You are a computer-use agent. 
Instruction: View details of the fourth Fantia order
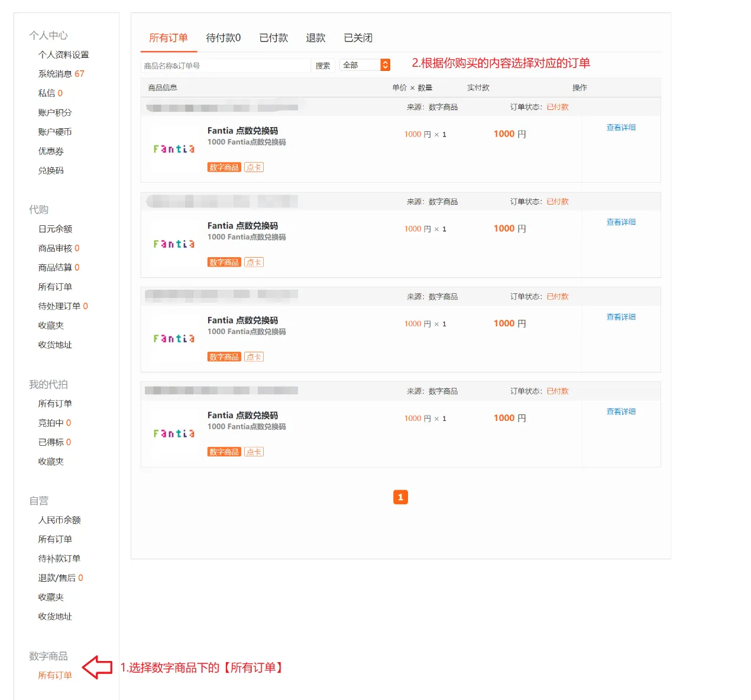tap(621, 411)
